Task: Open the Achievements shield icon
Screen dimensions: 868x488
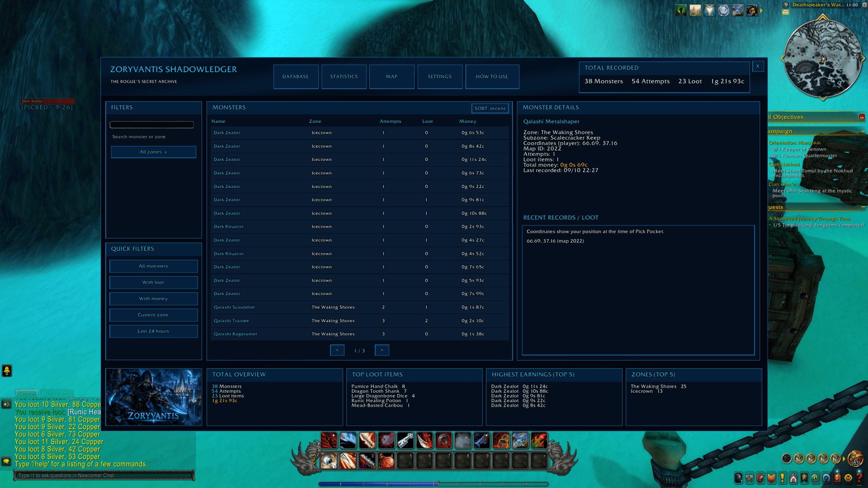Action: 771,478
